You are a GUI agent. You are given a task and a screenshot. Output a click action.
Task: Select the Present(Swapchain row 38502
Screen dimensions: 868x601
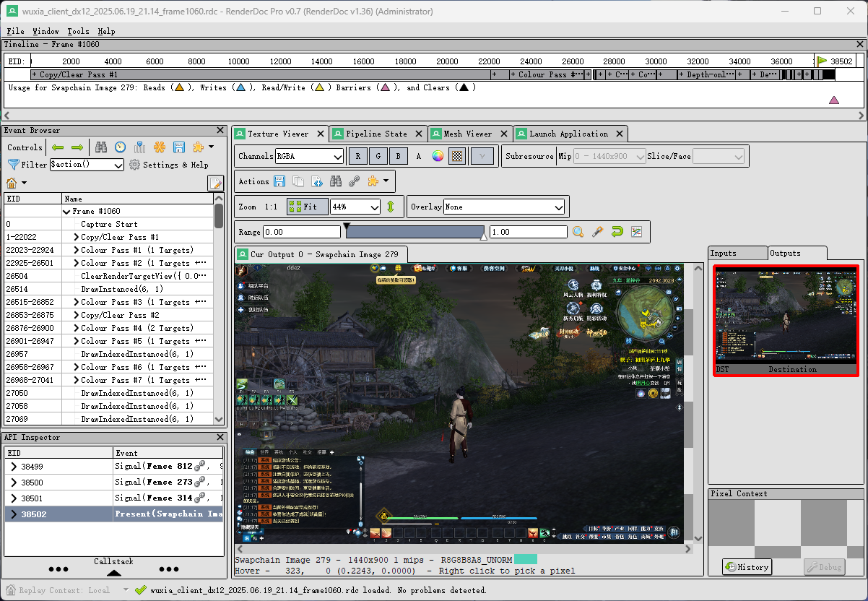(114, 514)
